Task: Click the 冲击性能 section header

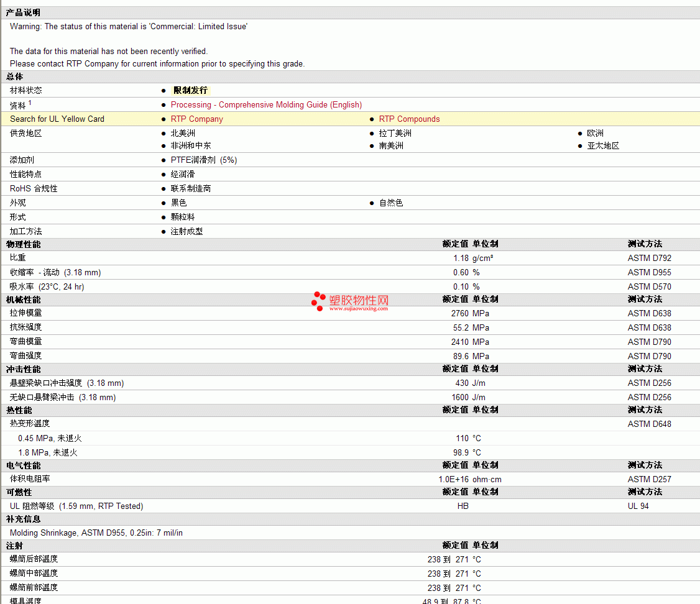Action: click(23, 369)
